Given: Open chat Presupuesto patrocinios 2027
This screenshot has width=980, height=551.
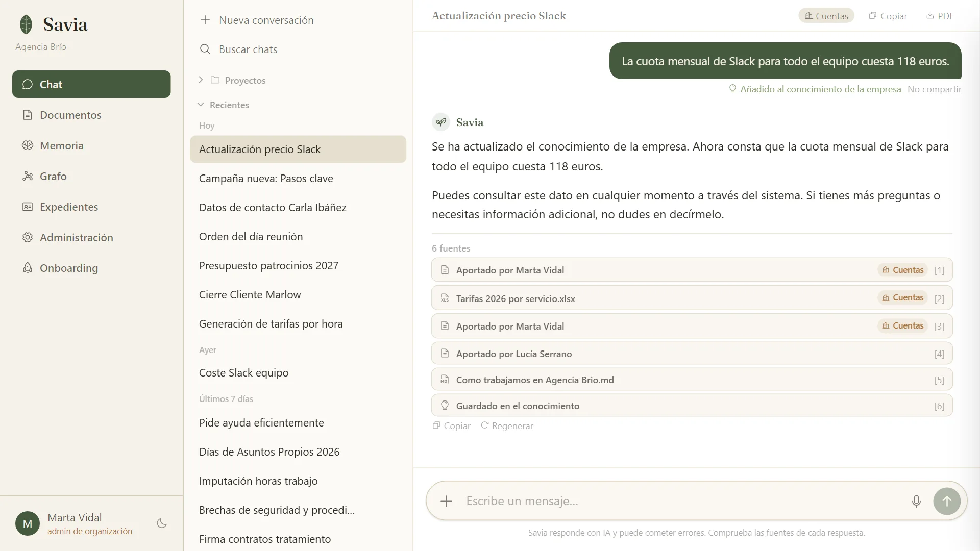Looking at the screenshot, I should click(x=298, y=266).
